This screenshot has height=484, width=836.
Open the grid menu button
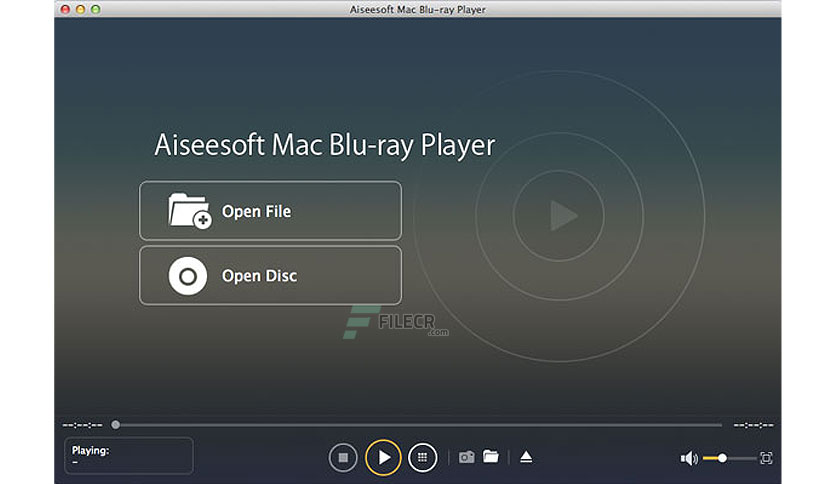(x=422, y=457)
